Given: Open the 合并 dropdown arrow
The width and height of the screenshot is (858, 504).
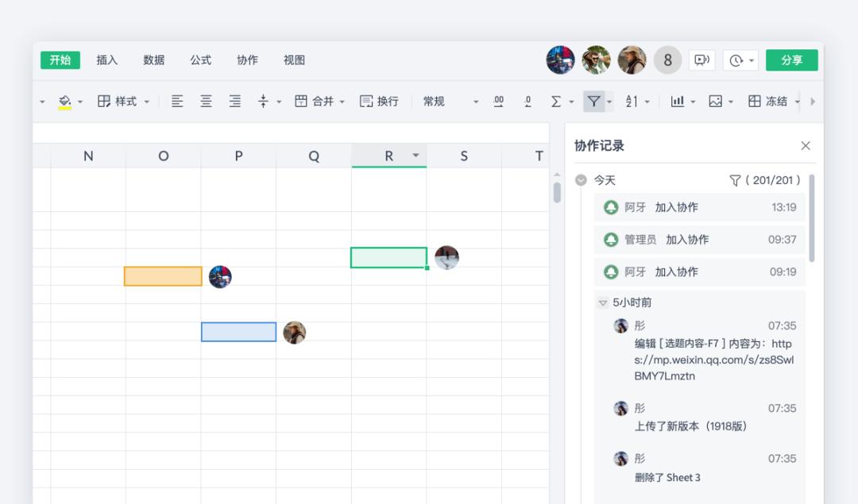Looking at the screenshot, I should tap(342, 102).
